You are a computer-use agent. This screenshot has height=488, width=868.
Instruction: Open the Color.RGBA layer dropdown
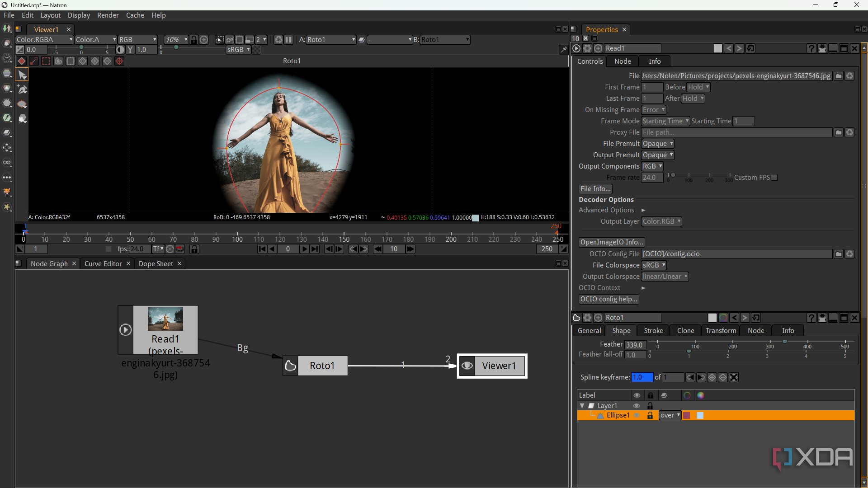coord(44,40)
